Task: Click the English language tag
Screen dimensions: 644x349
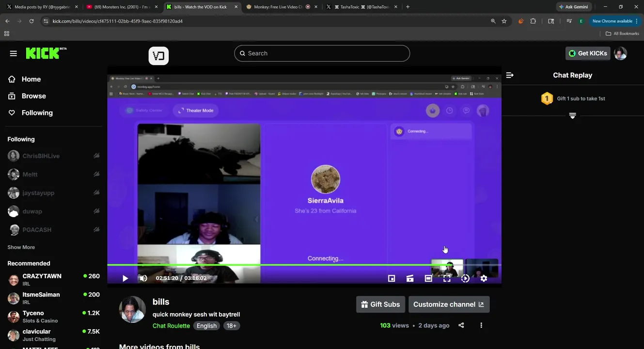Action: coord(206,326)
